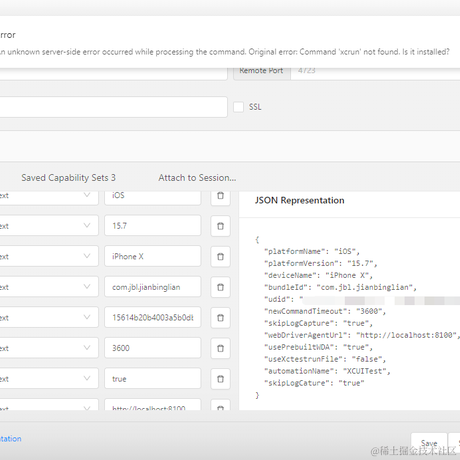Delete the 15614b20b4003a5b0d capability row

(x=220, y=318)
